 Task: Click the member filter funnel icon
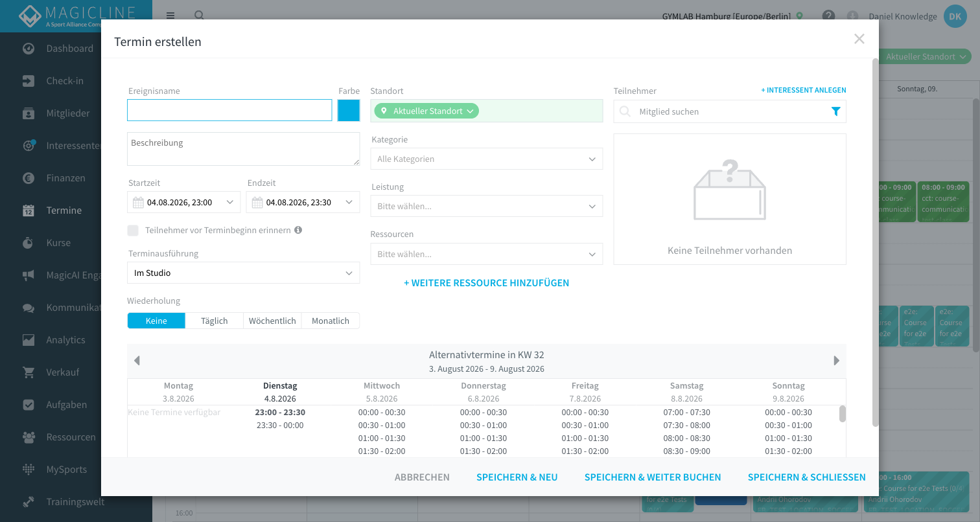835,111
